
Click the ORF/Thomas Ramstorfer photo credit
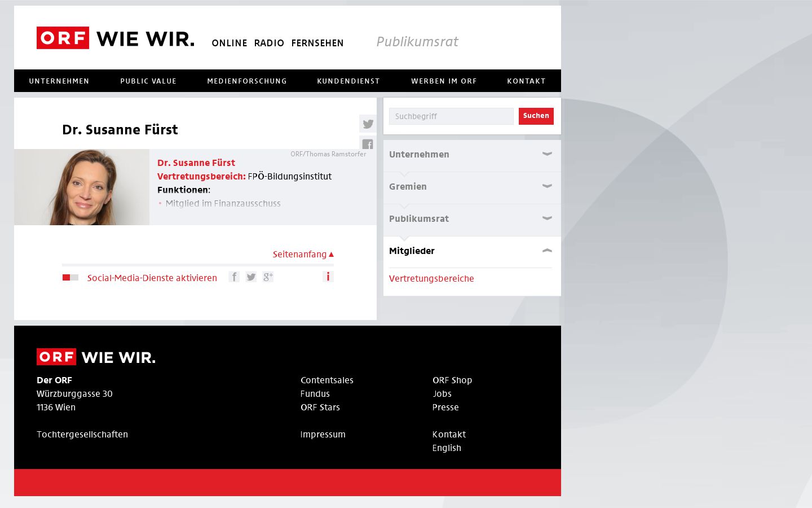(x=328, y=154)
